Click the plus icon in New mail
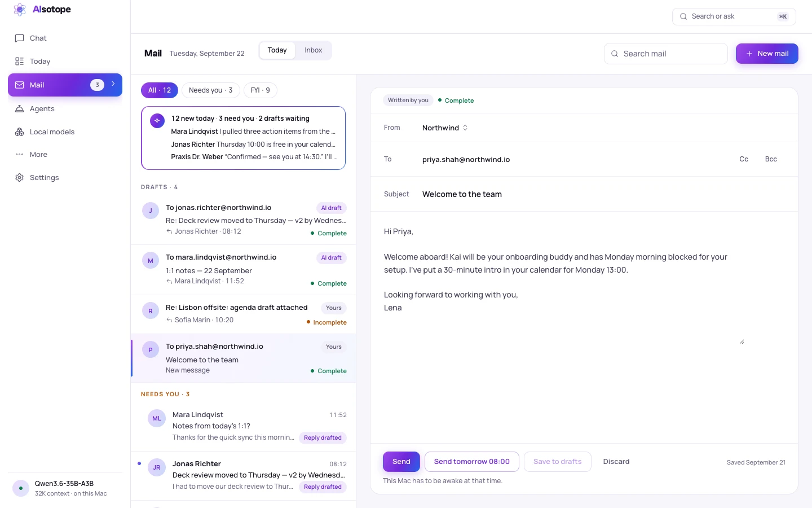The image size is (812, 508). pos(749,54)
